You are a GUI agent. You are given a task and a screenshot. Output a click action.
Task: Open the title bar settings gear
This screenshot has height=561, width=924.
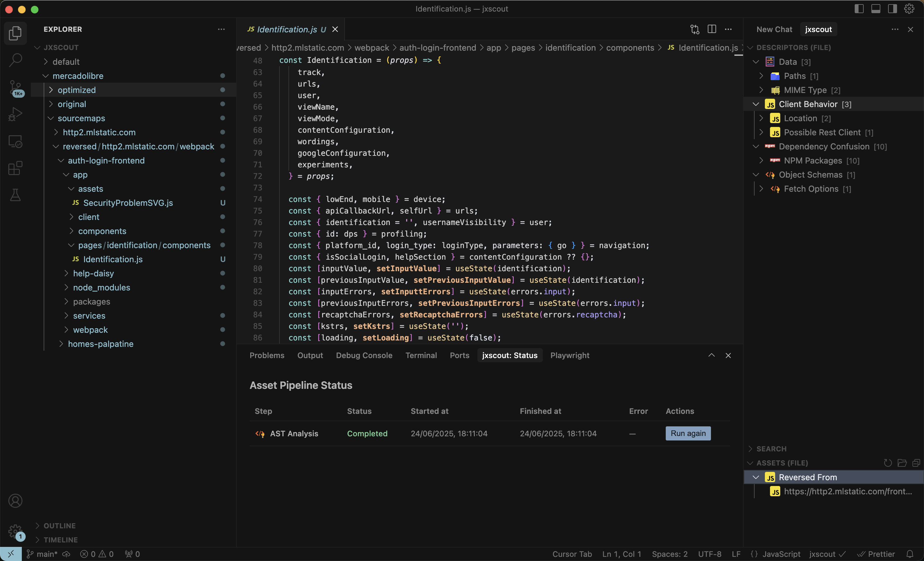[909, 9]
